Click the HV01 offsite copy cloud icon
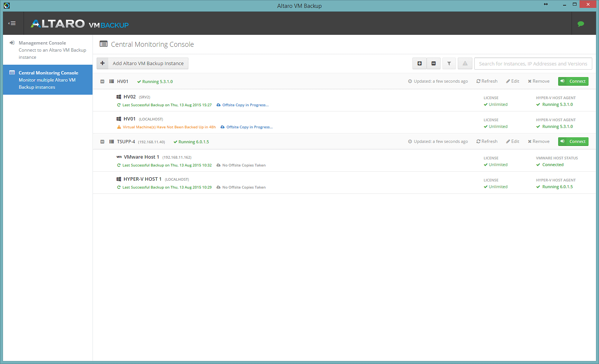Viewport: 599px width, 364px height. click(x=223, y=127)
